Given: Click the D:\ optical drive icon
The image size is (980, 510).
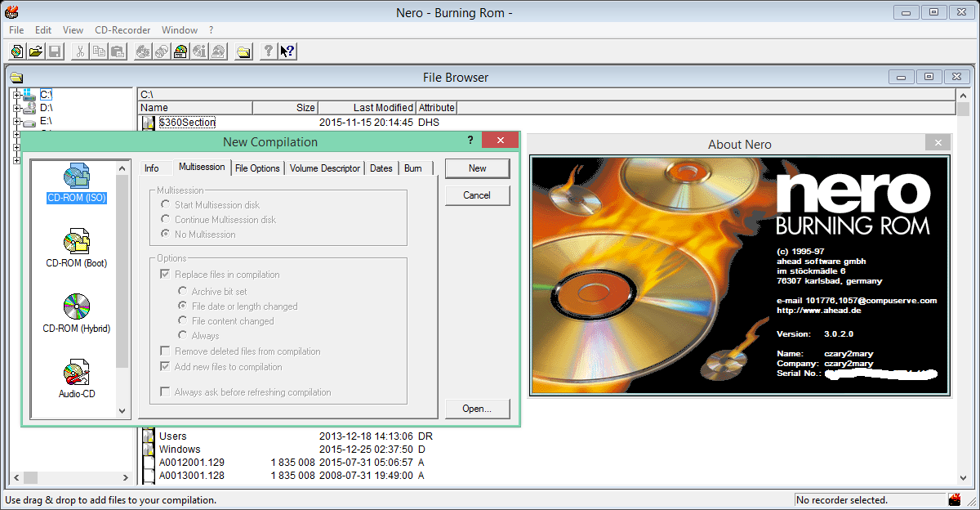Looking at the screenshot, I should click(x=29, y=108).
